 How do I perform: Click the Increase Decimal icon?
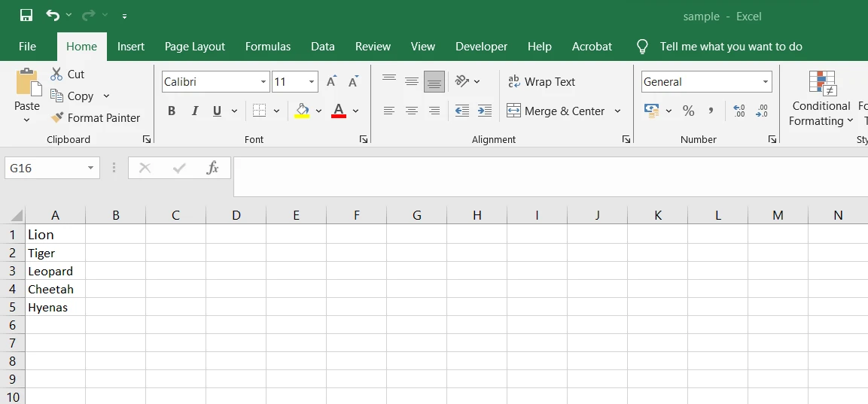click(x=739, y=111)
